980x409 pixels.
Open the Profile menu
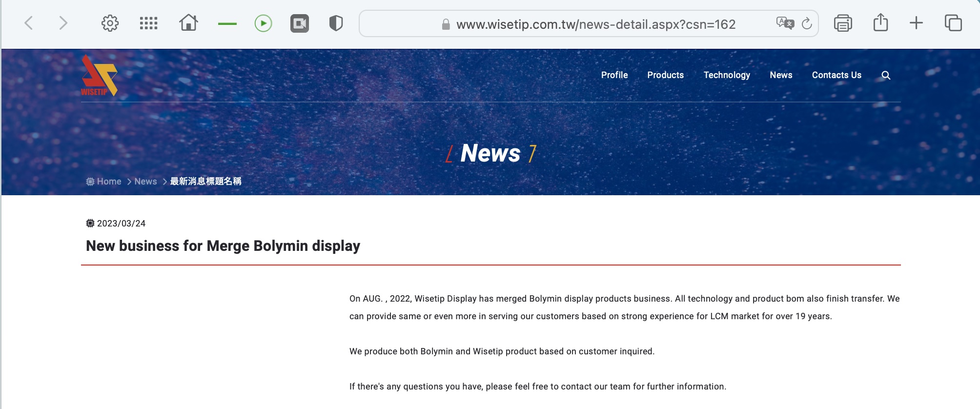[x=614, y=75]
